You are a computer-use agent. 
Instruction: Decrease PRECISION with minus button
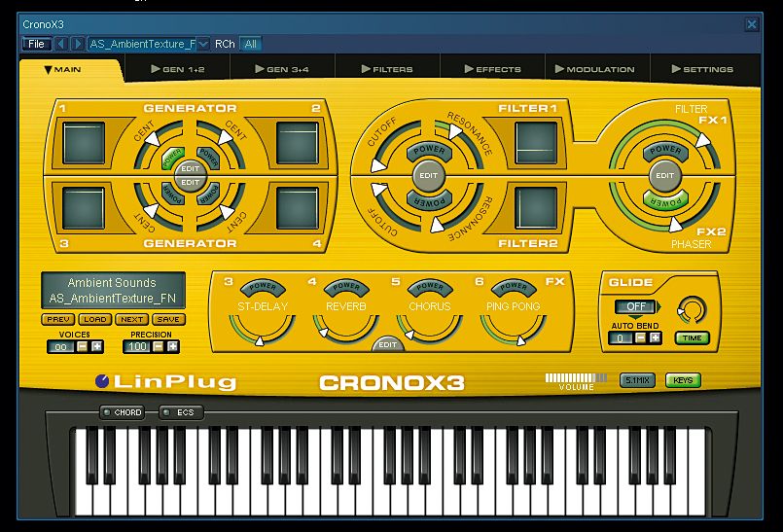[159, 346]
